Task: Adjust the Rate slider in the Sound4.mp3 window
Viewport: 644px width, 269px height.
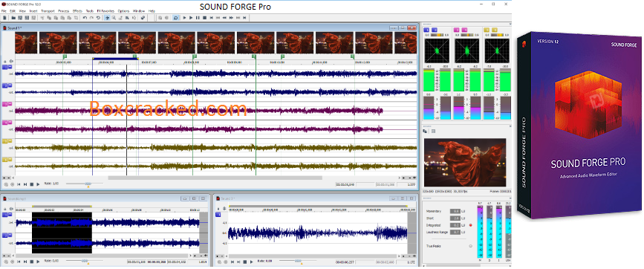Action: point(85,261)
